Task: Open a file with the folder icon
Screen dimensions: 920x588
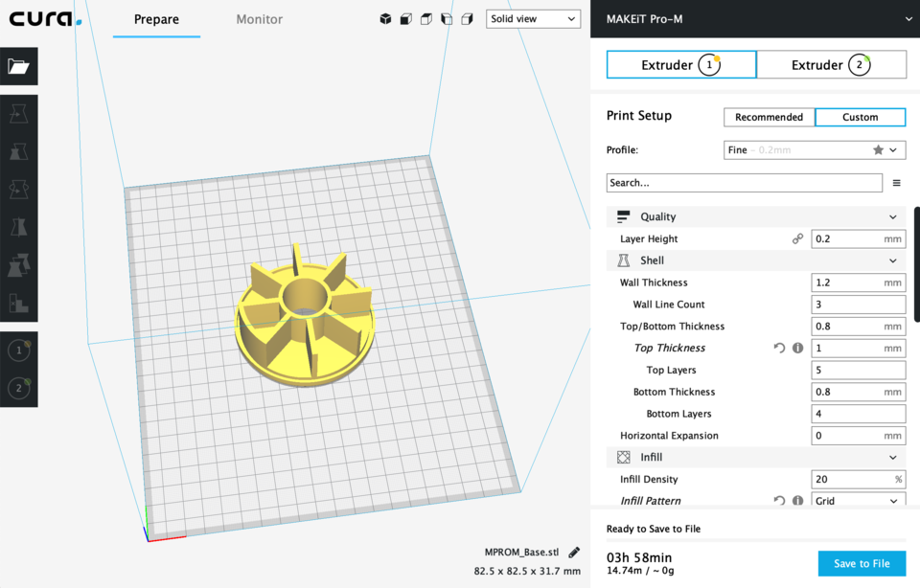Action: point(19,66)
